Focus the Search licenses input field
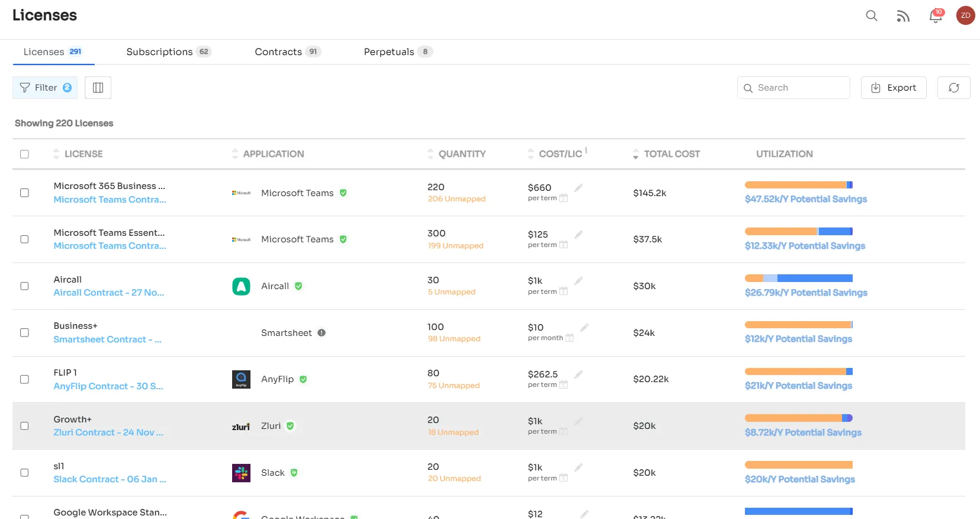Screen dimensions: 980x519 tap(793, 88)
